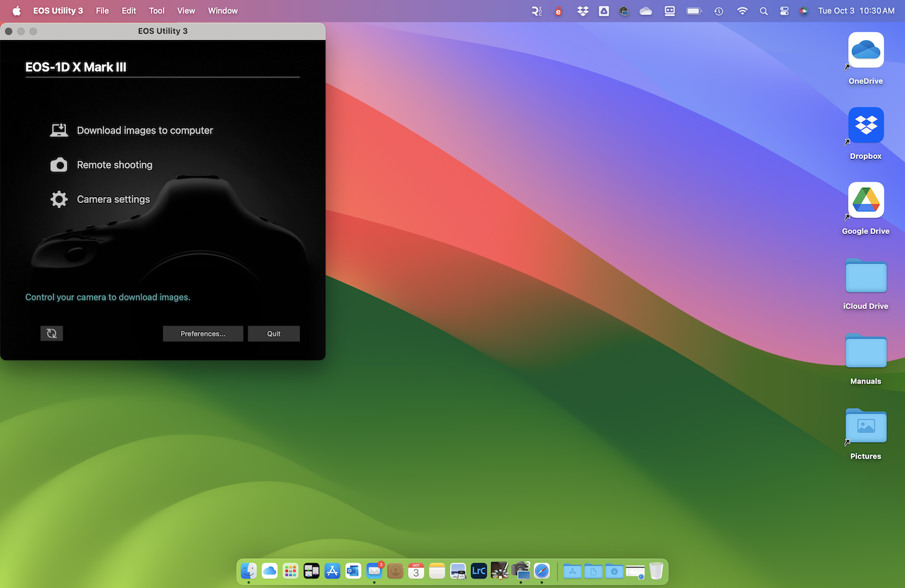Viewport: 905px width, 588px height.
Task: Select the Google Drive desktop shortcut
Action: pos(866,200)
